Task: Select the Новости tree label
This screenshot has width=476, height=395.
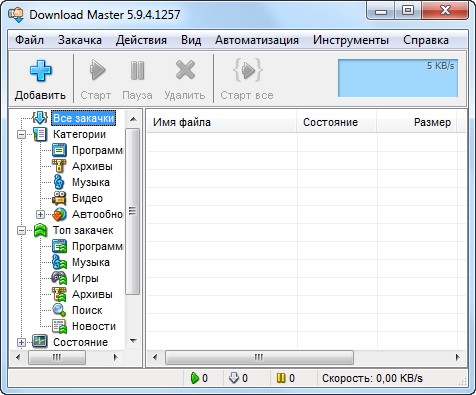Action: [94, 326]
